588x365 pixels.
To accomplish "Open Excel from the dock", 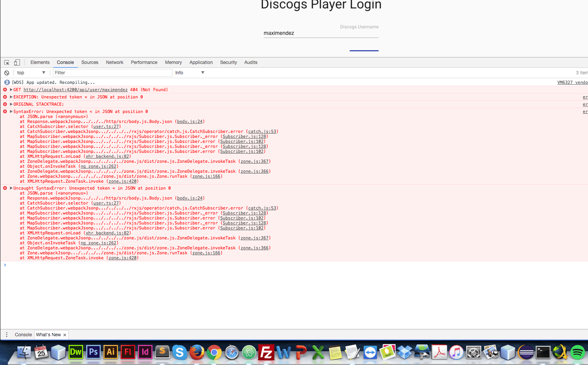I will click(x=318, y=352).
